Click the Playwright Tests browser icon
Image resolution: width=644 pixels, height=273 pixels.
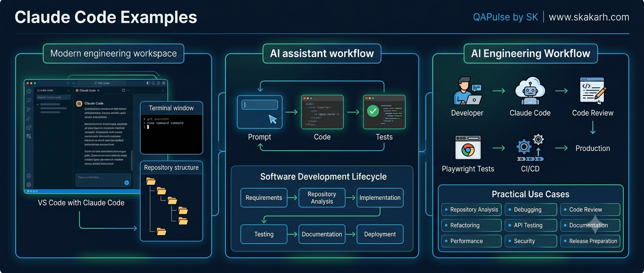[468, 147]
